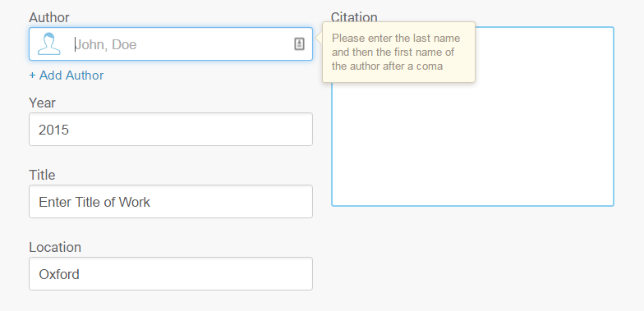Click the Citation heading label

(354, 16)
